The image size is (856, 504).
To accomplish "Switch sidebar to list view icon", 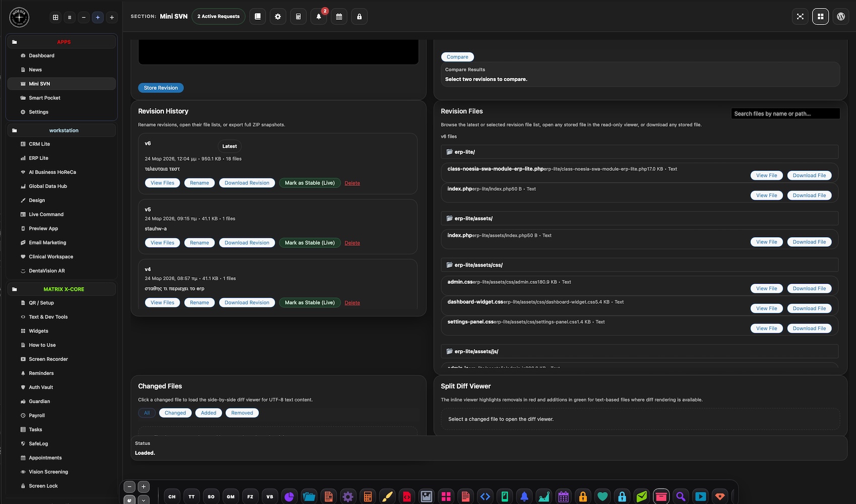I will point(70,17).
